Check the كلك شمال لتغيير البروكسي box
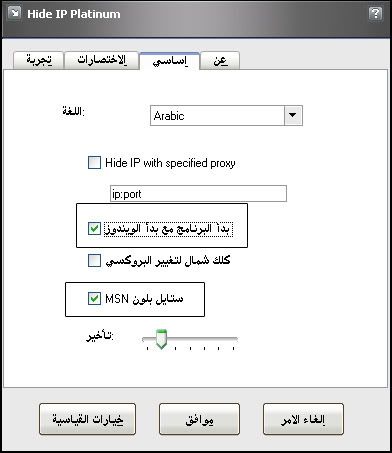 coord(94,261)
